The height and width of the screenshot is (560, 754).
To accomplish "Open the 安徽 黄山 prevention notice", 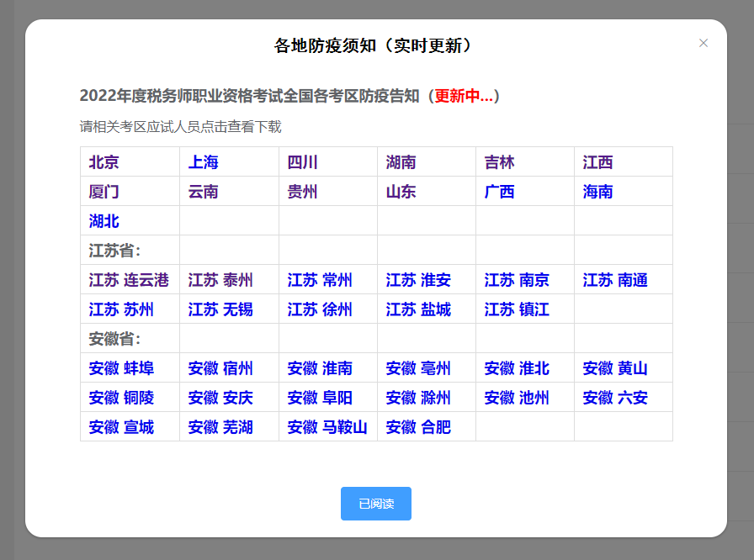I will click(614, 368).
